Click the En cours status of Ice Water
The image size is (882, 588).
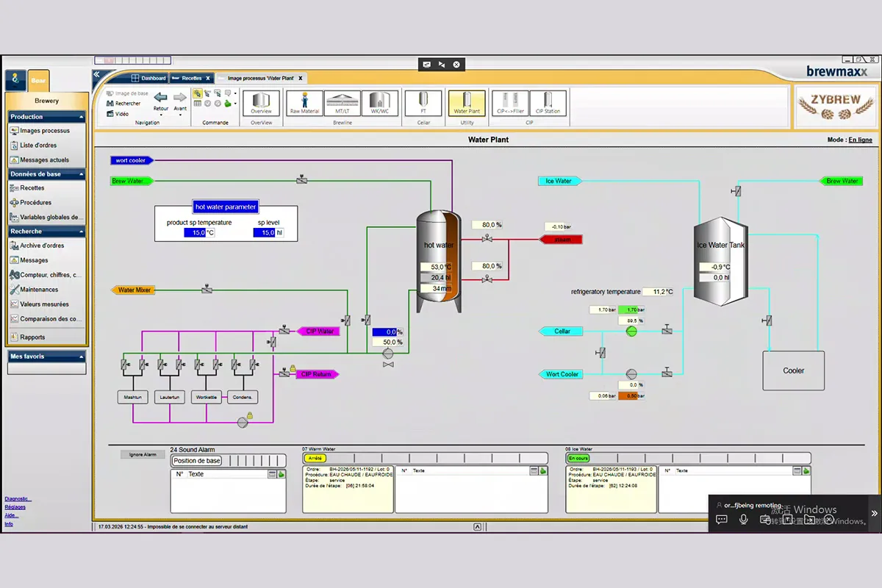pos(578,459)
